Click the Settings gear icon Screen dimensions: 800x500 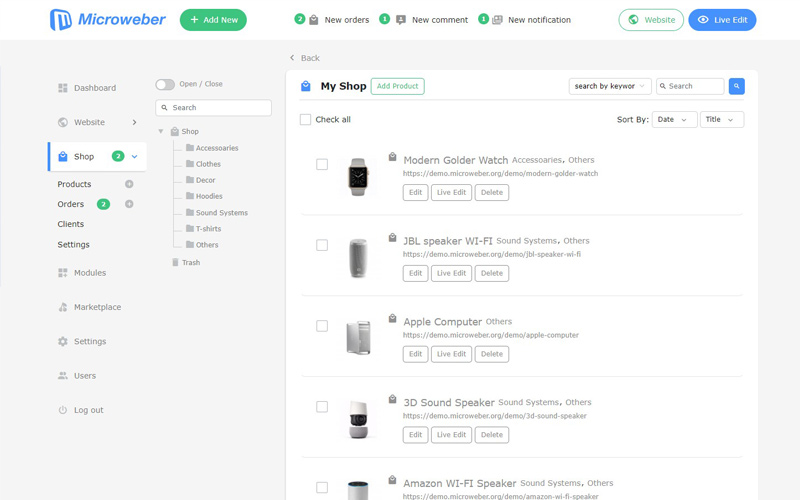63,341
